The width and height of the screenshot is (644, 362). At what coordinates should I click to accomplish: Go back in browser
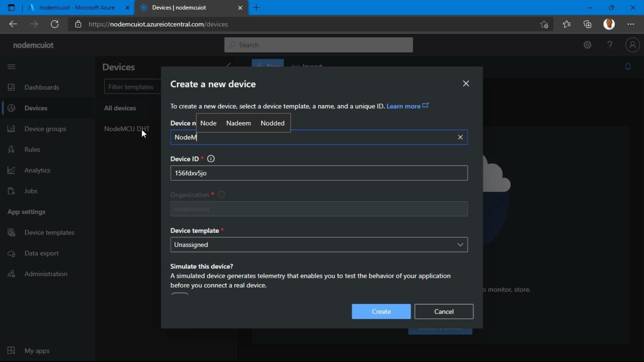(x=13, y=24)
